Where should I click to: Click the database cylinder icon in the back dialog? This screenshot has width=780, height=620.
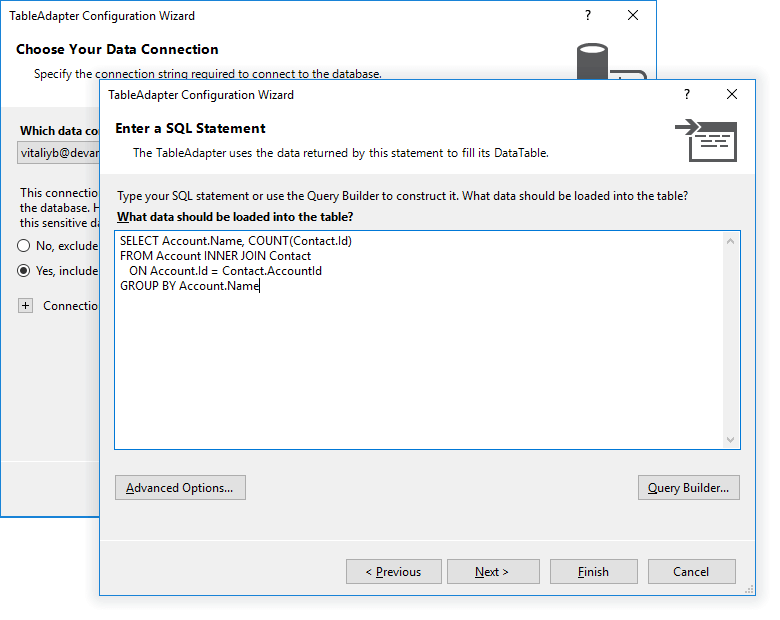(593, 61)
